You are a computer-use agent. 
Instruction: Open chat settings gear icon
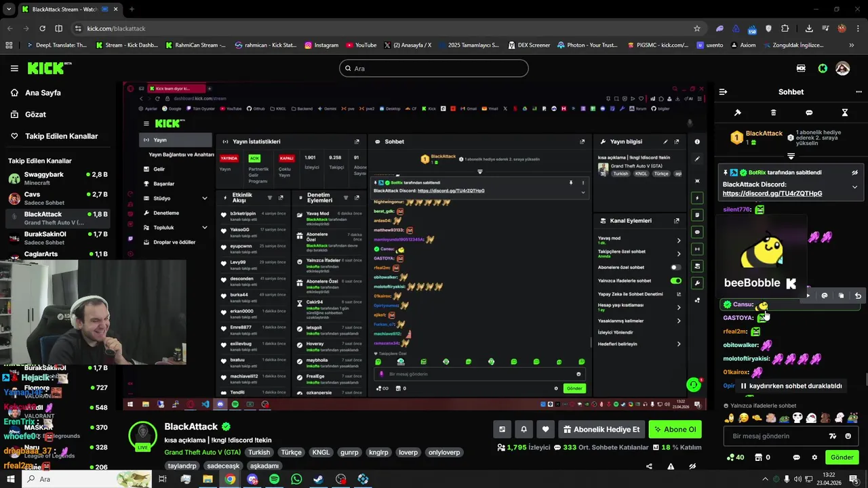pos(814,457)
